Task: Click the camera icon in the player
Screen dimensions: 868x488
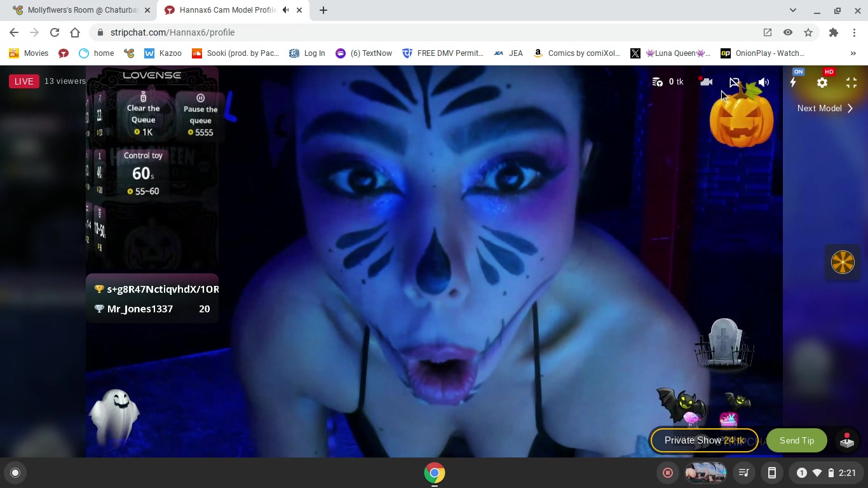Action: tap(706, 82)
